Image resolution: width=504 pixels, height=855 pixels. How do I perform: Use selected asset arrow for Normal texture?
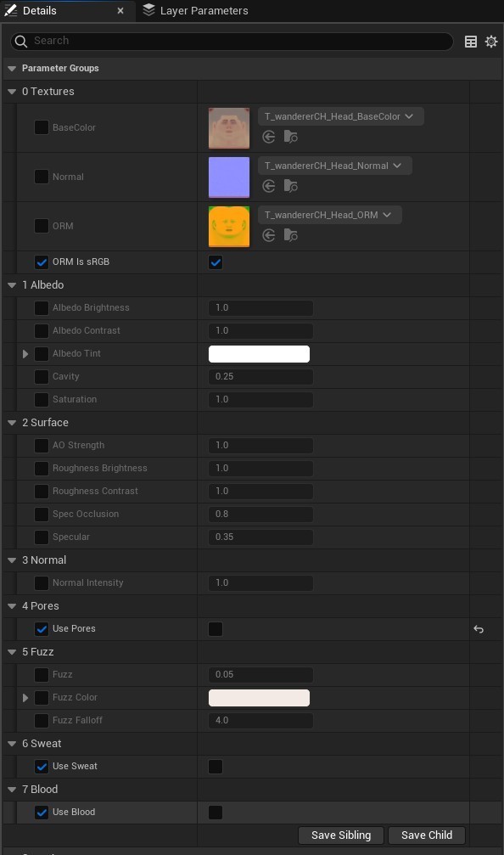tap(269, 186)
